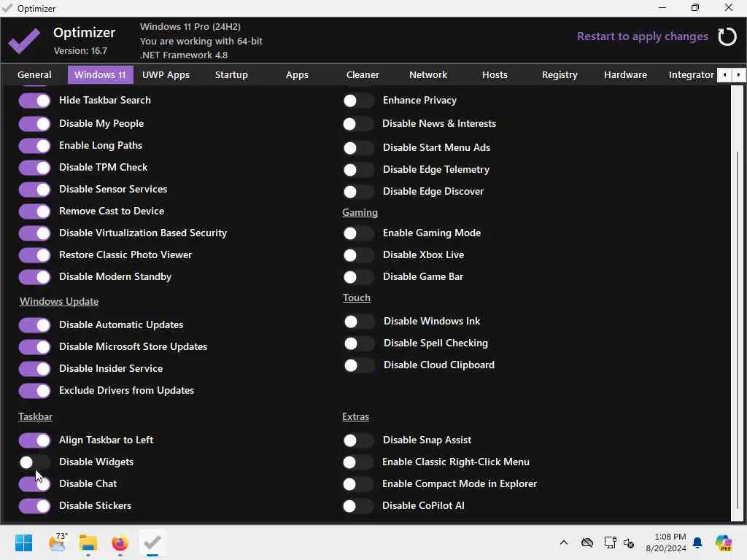Click Restart to apply changes link
The height and width of the screenshot is (560, 747).
click(x=643, y=36)
